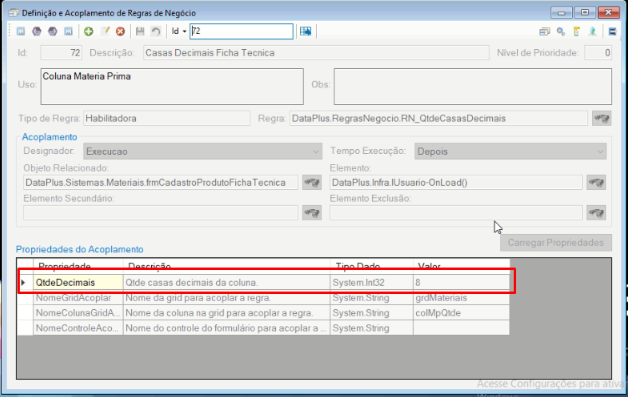
Task: Click the teal user pin toolbar icon
Action: [593, 31]
